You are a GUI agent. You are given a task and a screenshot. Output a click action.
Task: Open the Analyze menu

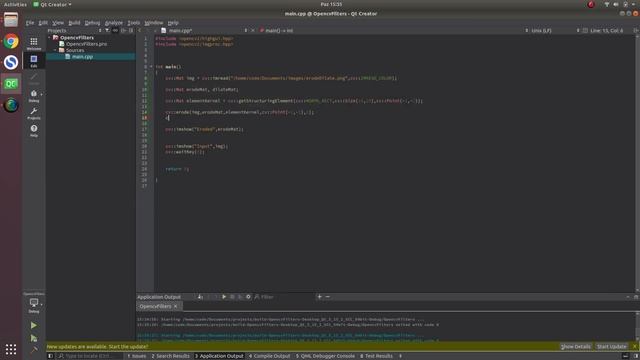114,23
